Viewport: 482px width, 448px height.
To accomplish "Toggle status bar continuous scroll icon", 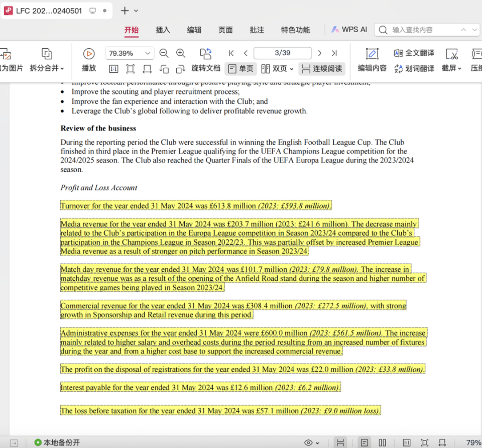I will point(340,443).
